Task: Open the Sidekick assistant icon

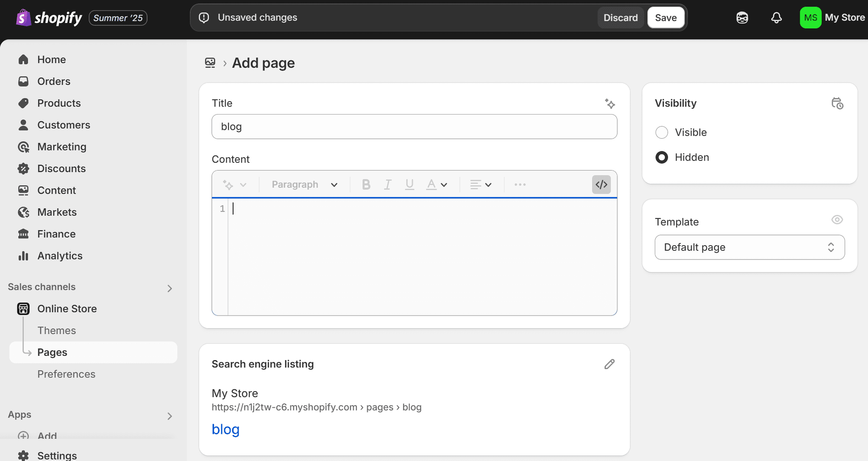Action: 742,18
